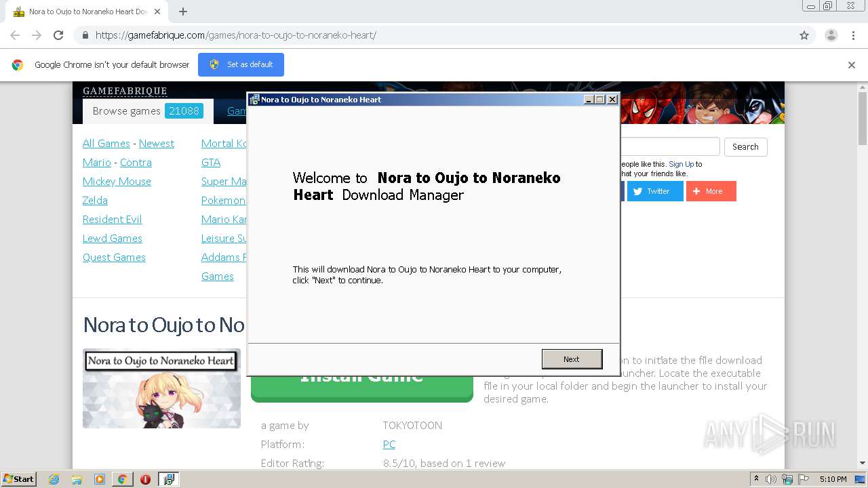Close the Nora to Oujo browser tab
Viewport: 868px width, 488px height.
(x=158, y=12)
